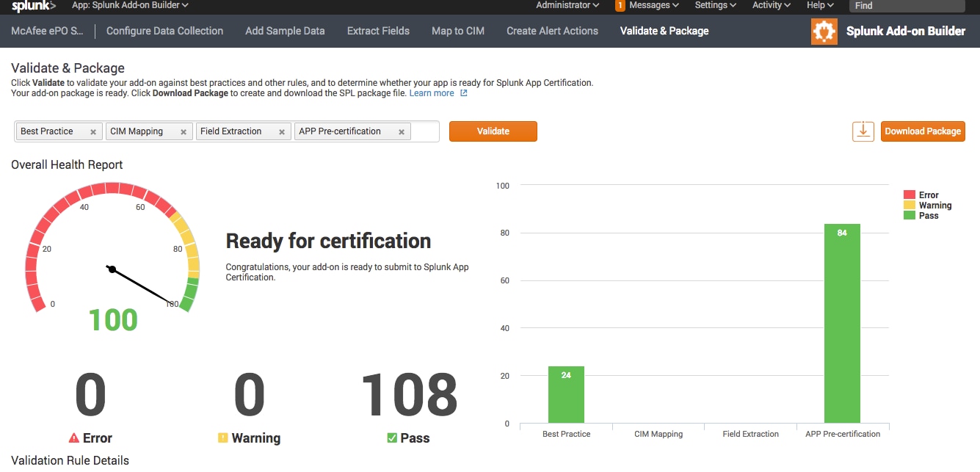Image resolution: width=980 pixels, height=472 pixels.
Task: Open the Help menu
Action: pos(821,5)
